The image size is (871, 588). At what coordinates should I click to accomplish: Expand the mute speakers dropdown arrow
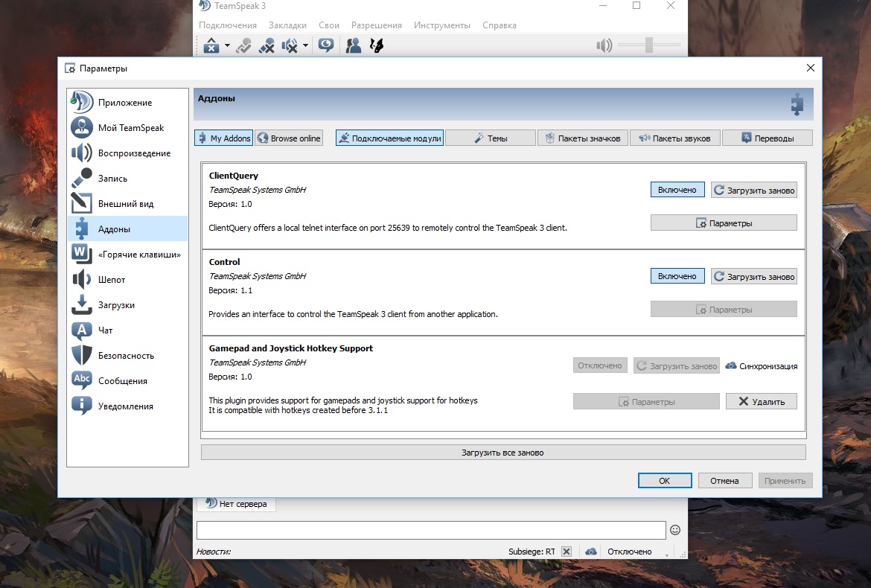[305, 45]
